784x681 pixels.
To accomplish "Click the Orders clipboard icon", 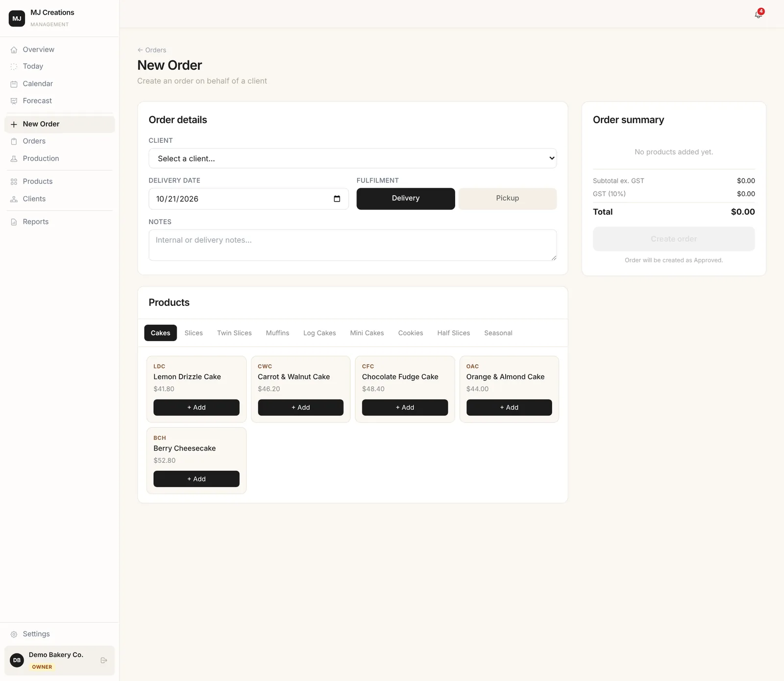I will coord(14,141).
